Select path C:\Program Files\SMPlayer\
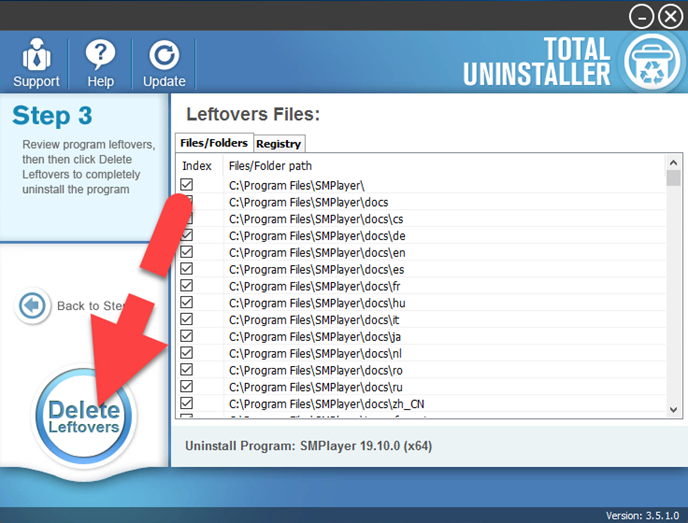Screen dimensions: 688x523 click(297, 186)
